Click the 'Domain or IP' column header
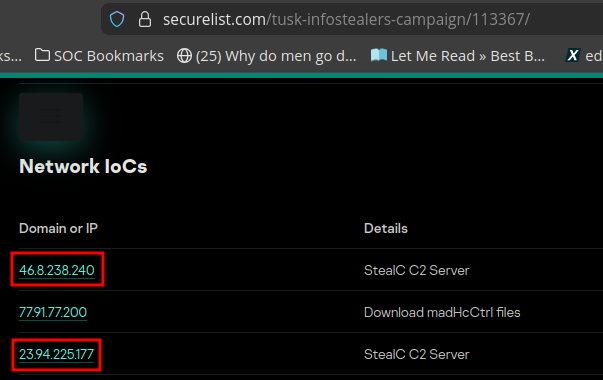Viewport: 603px width, 380px height. coord(58,228)
